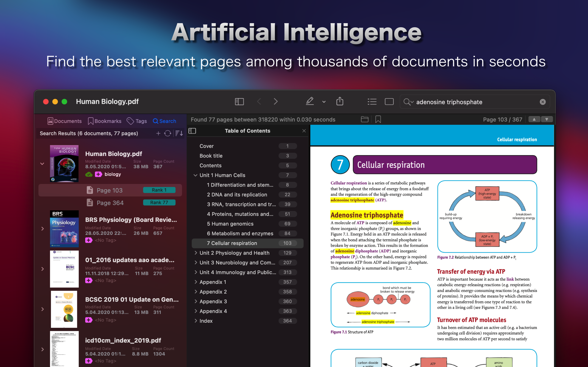Expand BRS Physiology document results
The width and height of the screenshot is (588, 367).
point(42,229)
